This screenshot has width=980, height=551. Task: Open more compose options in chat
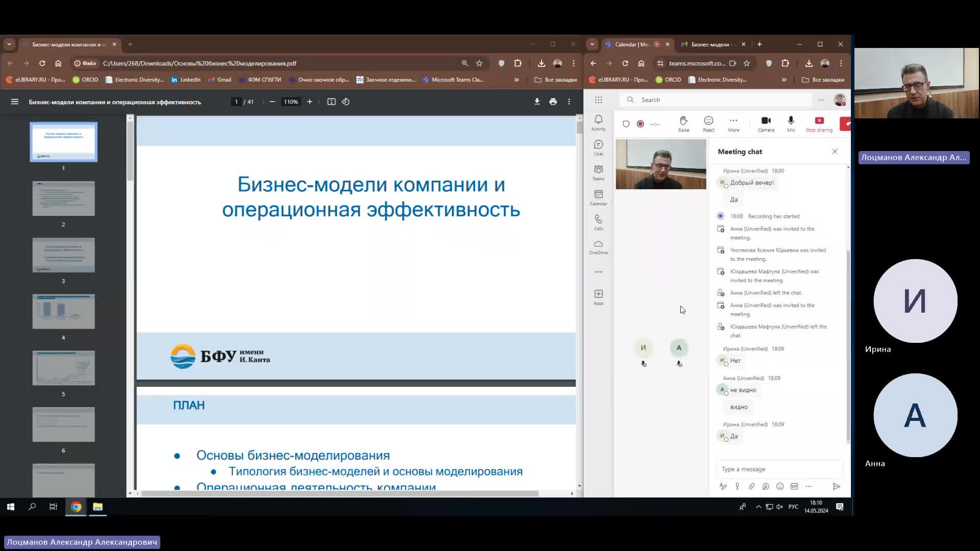coord(808,486)
